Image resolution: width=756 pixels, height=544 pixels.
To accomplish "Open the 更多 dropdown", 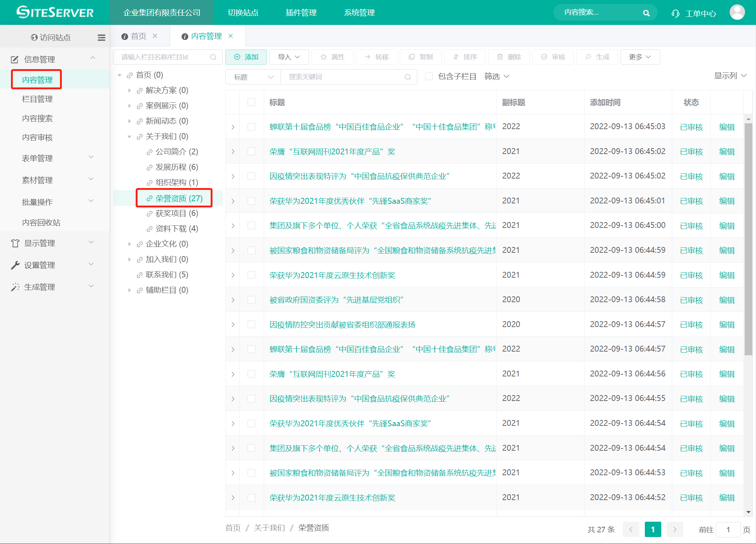I will pyautogui.click(x=640, y=57).
